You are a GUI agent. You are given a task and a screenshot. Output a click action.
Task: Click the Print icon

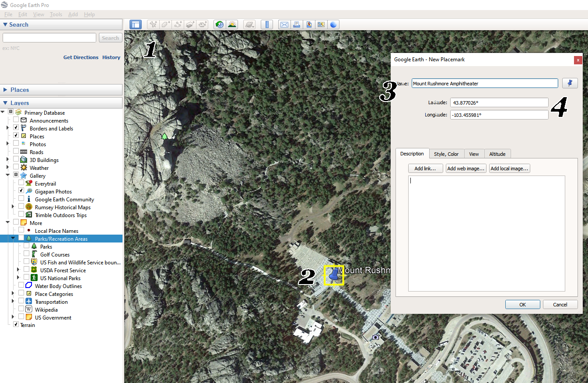pyautogui.click(x=297, y=25)
